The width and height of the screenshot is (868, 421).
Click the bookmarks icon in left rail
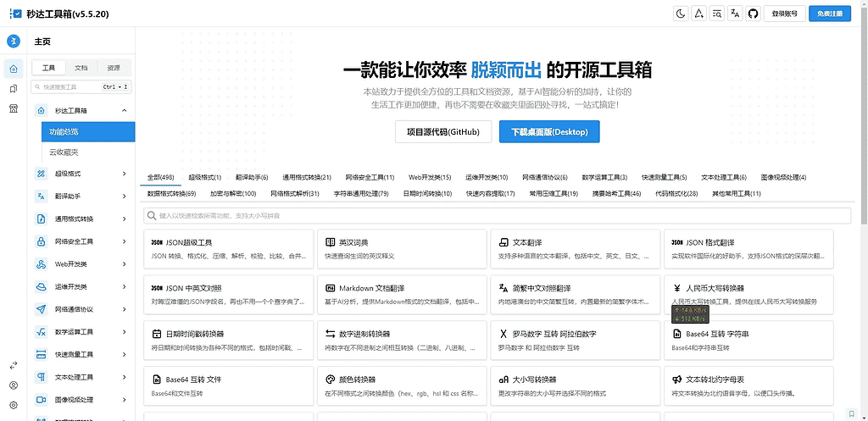(x=14, y=88)
